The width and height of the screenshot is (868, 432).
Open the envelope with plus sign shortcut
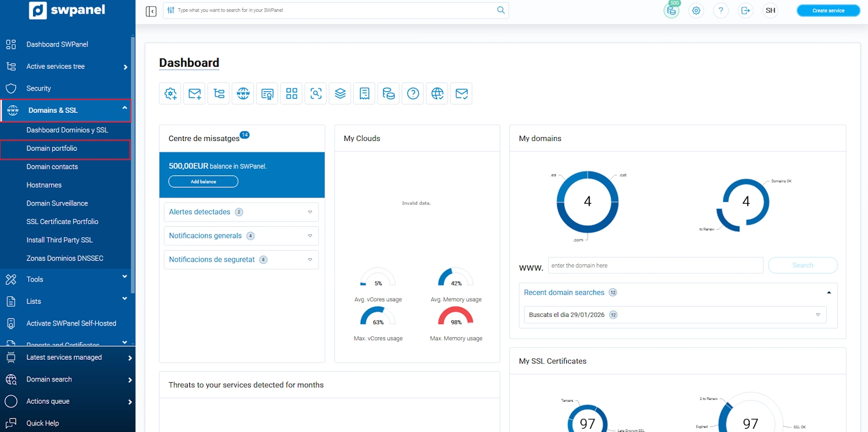point(195,94)
